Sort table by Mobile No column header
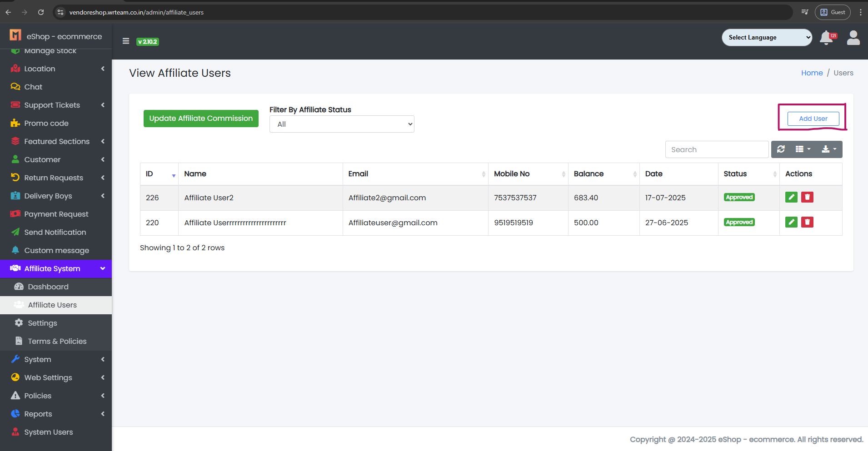 pyautogui.click(x=528, y=174)
